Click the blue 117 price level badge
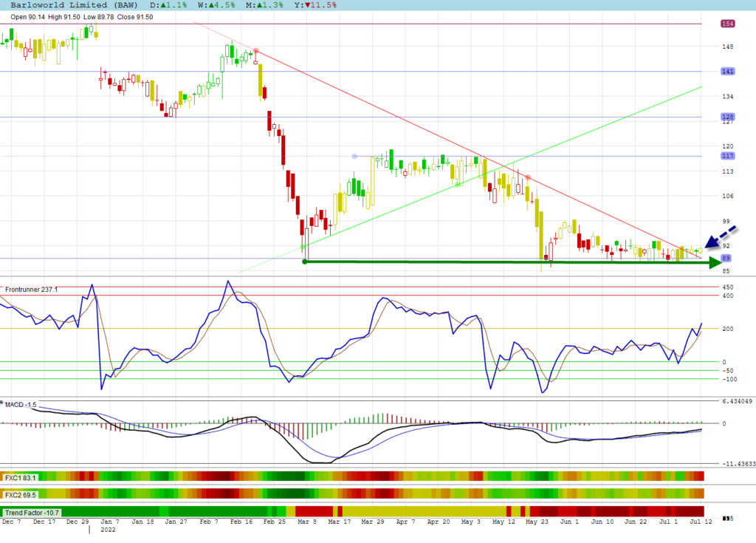This screenshot has width=756, height=543. point(727,156)
